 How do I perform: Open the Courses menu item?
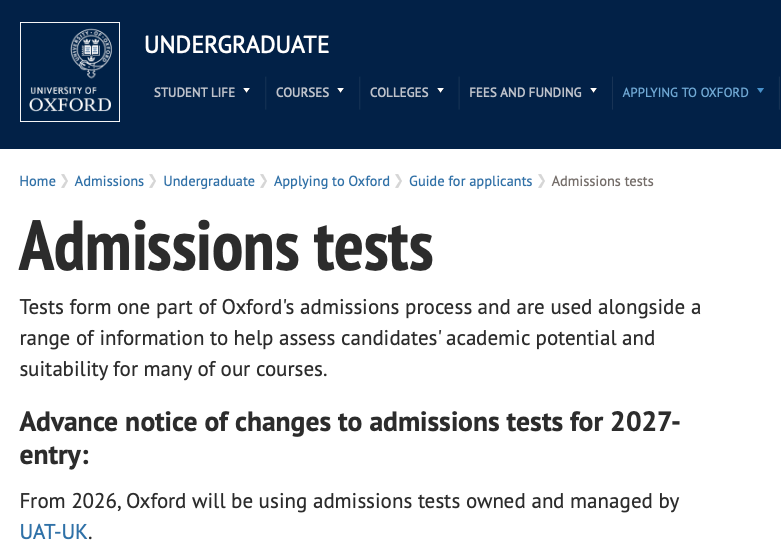point(302,92)
